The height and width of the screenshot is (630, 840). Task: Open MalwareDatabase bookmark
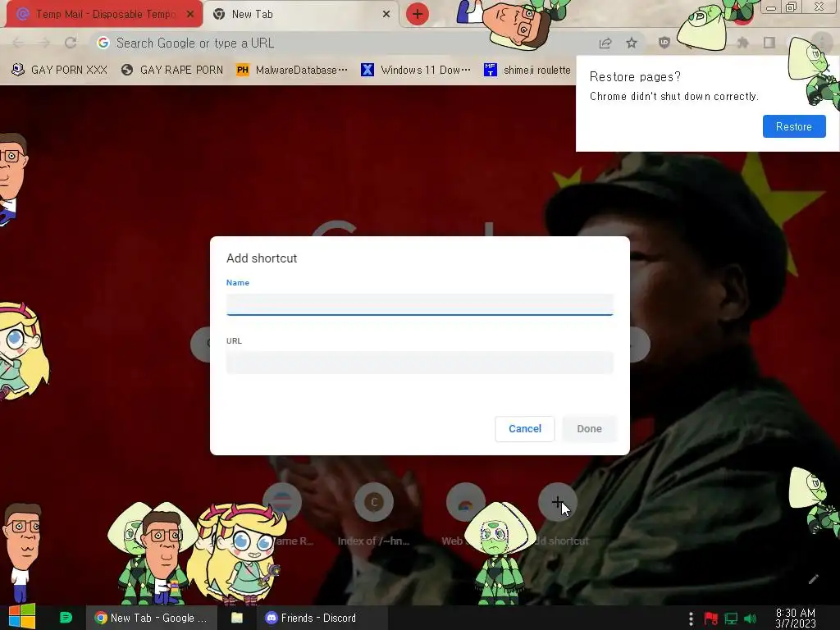tap(292, 70)
